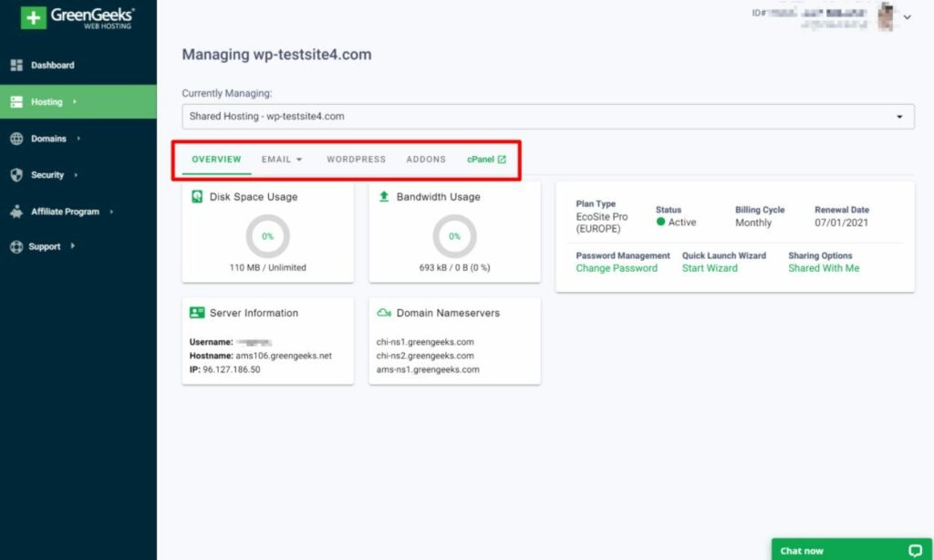
Task: Open the Currently Managing hosting dropdown
Action: [548, 116]
